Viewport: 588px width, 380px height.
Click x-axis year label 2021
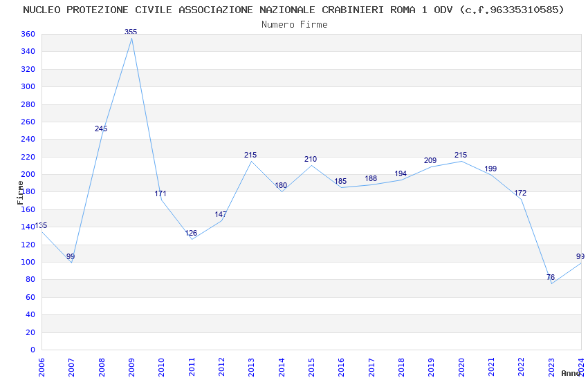click(x=492, y=367)
